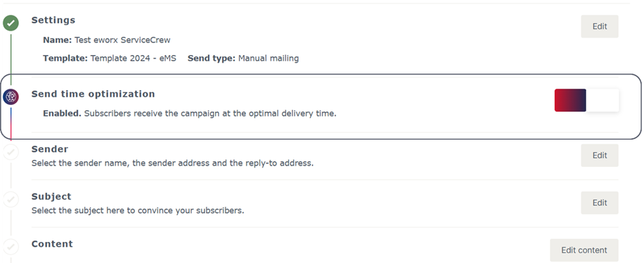The height and width of the screenshot is (263, 644).
Task: Click the campaign name Test eworx ServiceCrew
Action: point(123,40)
